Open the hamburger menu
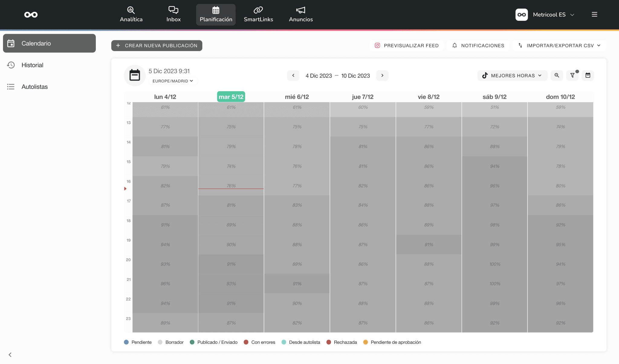The image size is (619, 364). [x=594, y=14]
